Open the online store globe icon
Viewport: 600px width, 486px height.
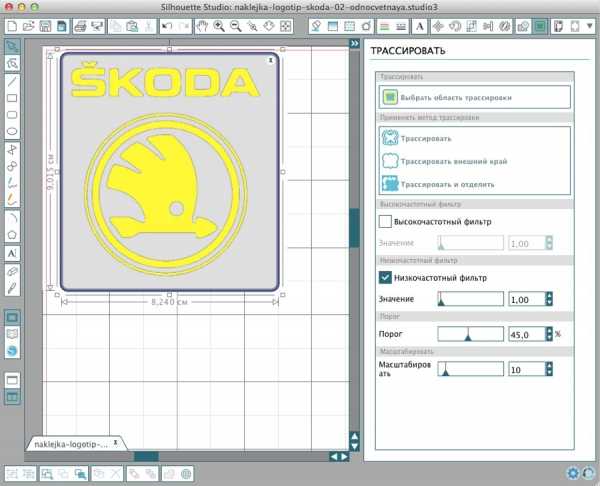12,351
